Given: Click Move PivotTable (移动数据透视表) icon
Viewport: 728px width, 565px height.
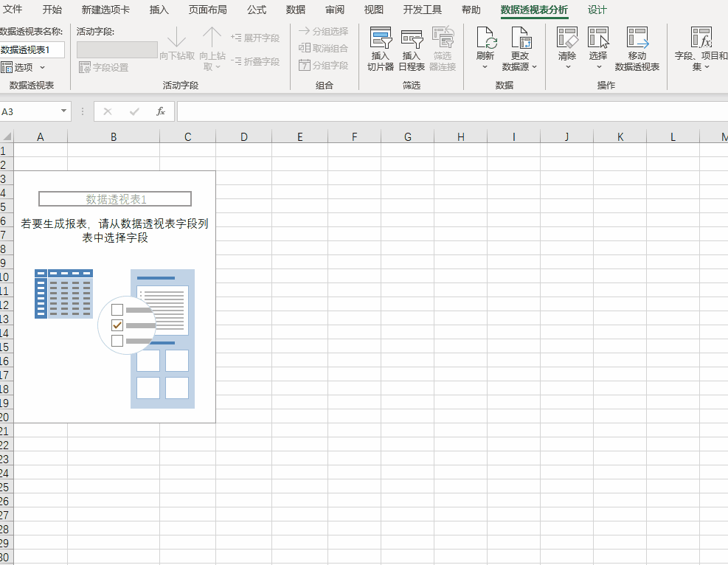Looking at the screenshot, I should click(x=637, y=37).
